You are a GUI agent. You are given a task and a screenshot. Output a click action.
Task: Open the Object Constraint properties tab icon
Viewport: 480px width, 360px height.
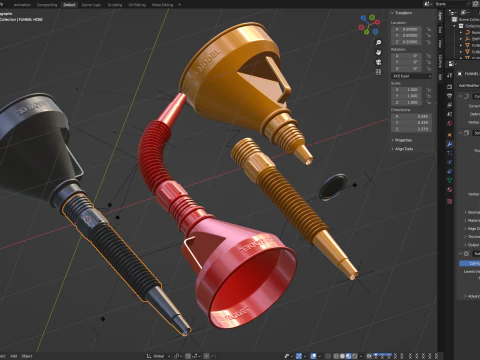pos(449,171)
